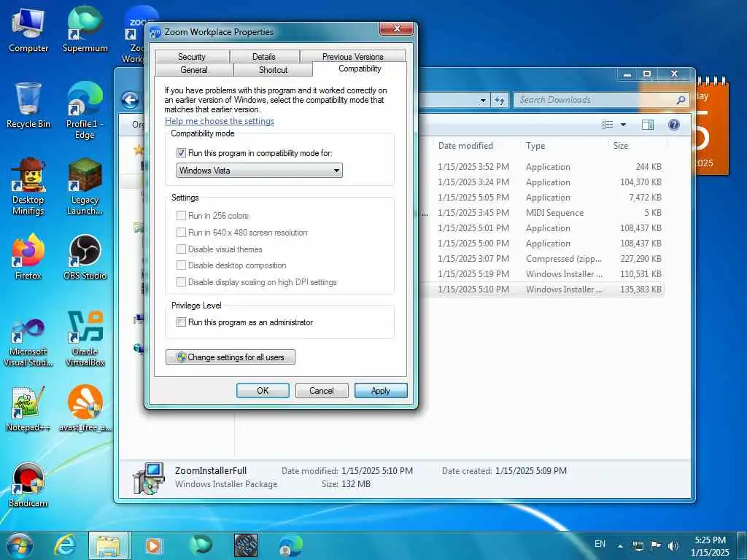Open Edge browser from the taskbar
The width and height of the screenshot is (747, 560).
pos(291,545)
